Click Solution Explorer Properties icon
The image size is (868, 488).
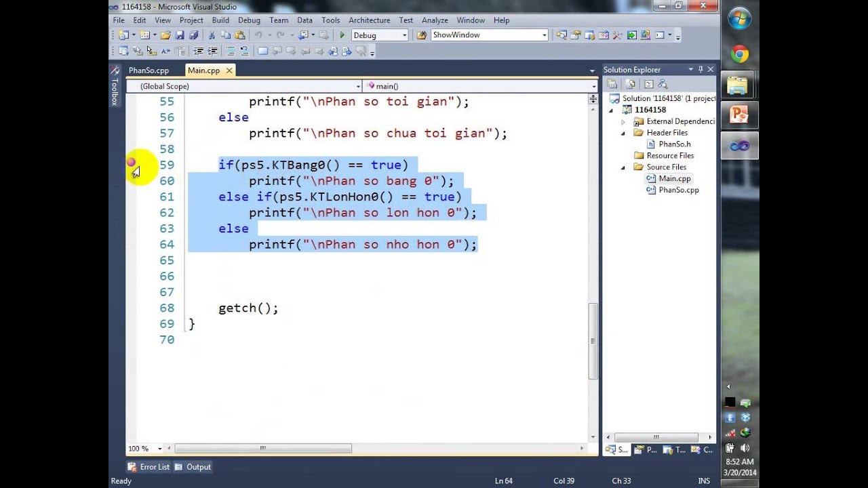612,84
